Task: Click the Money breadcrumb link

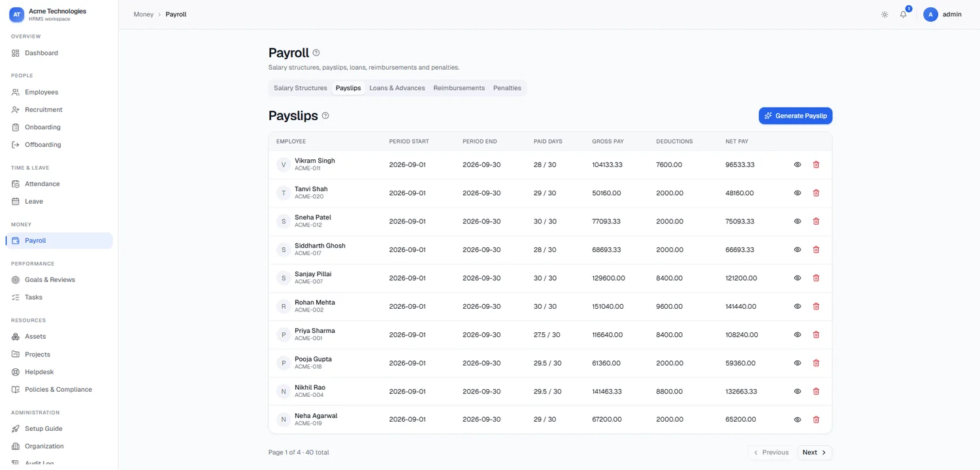Action: 144,14
